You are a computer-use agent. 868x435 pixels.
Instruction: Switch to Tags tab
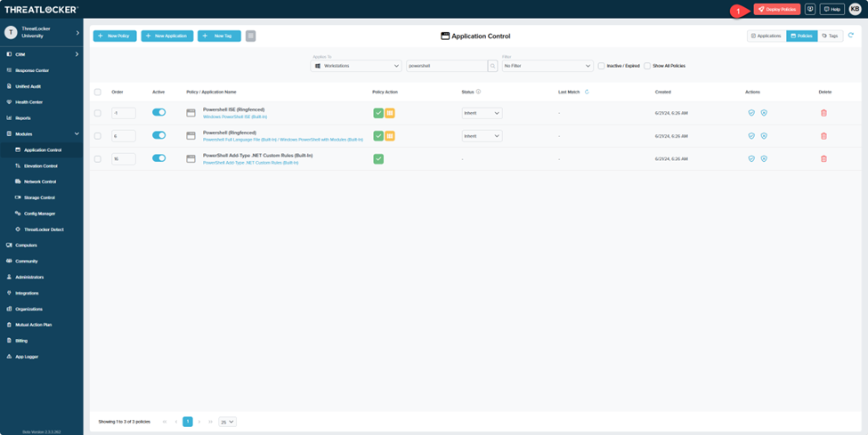coord(831,36)
